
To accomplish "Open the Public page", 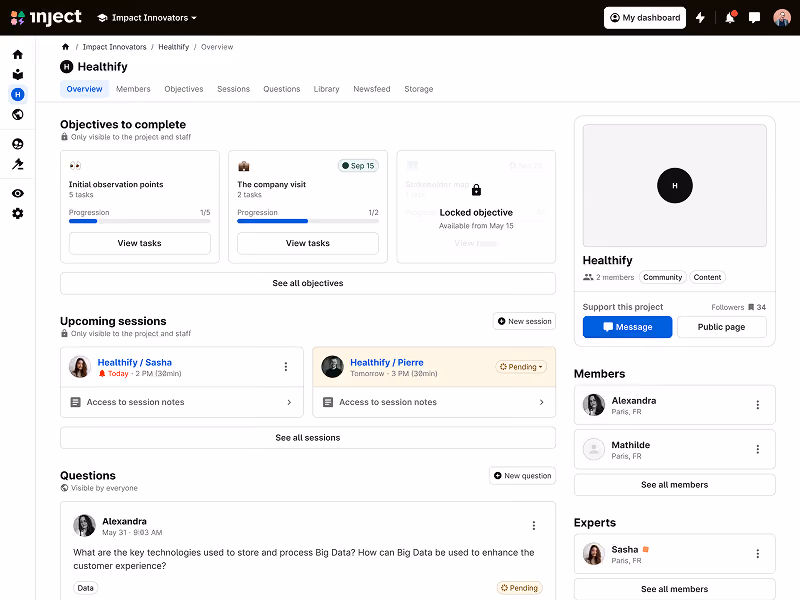I will tap(721, 327).
